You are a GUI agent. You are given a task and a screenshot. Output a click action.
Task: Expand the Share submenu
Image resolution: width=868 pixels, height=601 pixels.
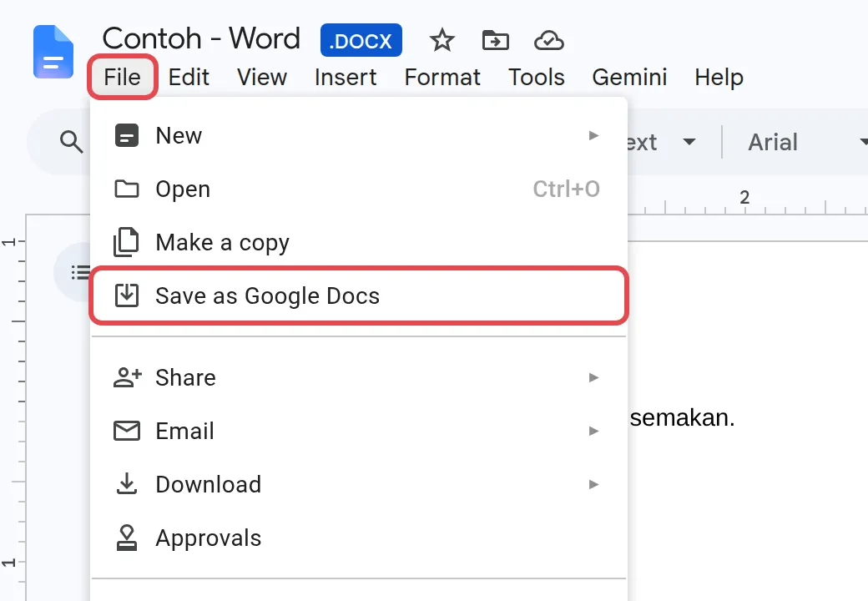[359, 377]
